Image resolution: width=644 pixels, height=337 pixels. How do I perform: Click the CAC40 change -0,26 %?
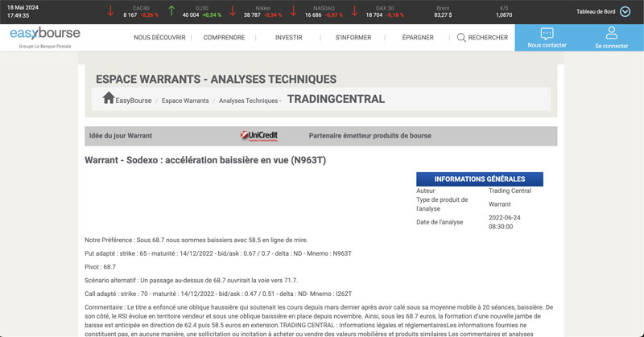pyautogui.click(x=150, y=14)
